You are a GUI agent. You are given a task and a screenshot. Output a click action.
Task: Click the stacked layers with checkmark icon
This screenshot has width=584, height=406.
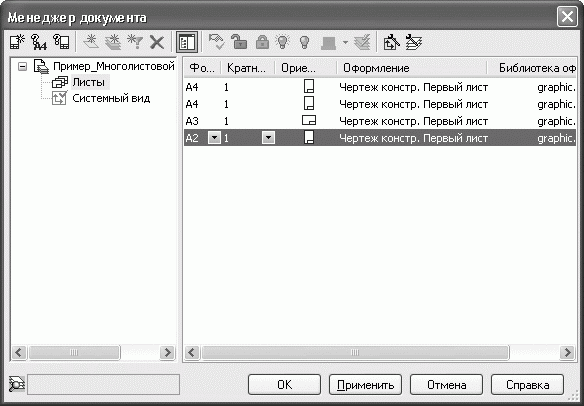(362, 42)
